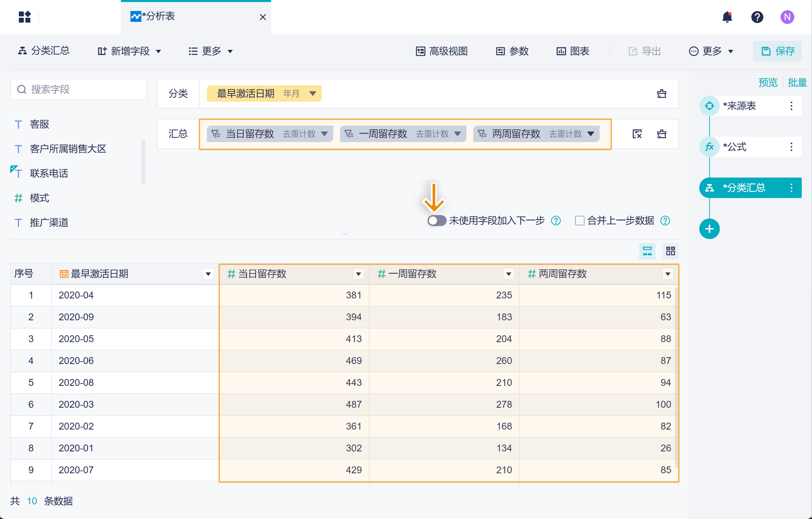812x519 pixels.
Task: Click the notification bell icon
Action: (x=727, y=17)
